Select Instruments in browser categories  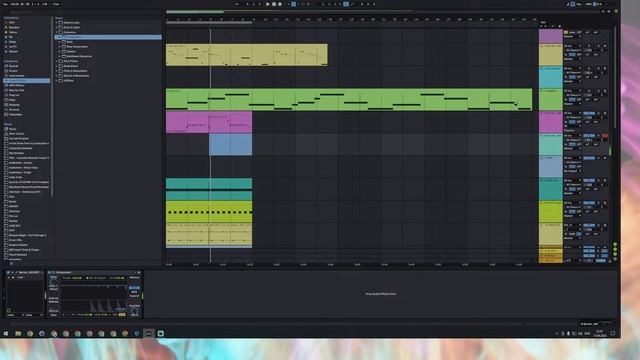(x=16, y=76)
